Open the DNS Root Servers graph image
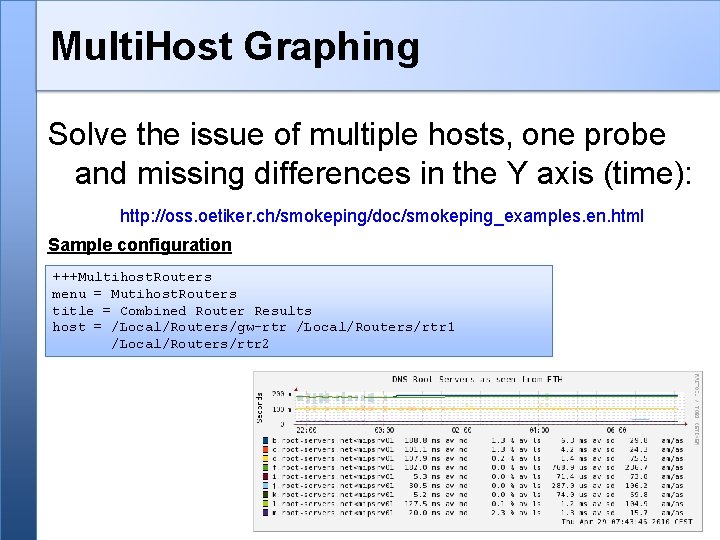Viewport: 720px width, 540px height. (x=478, y=451)
